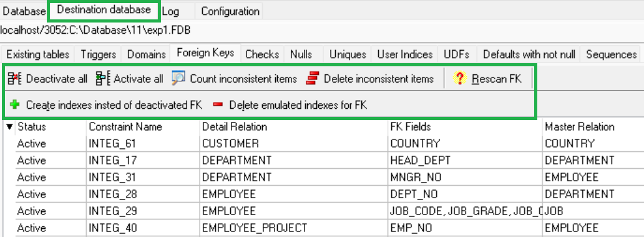Screen dimensions: 644x237
Task: Click the Count inconsistent items magnifier icon
Action: [178, 78]
